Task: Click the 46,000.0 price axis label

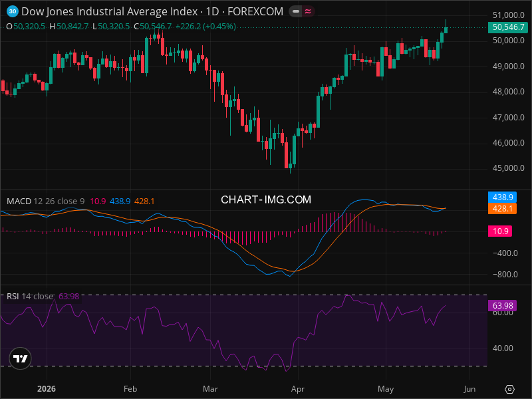Action: coord(508,143)
